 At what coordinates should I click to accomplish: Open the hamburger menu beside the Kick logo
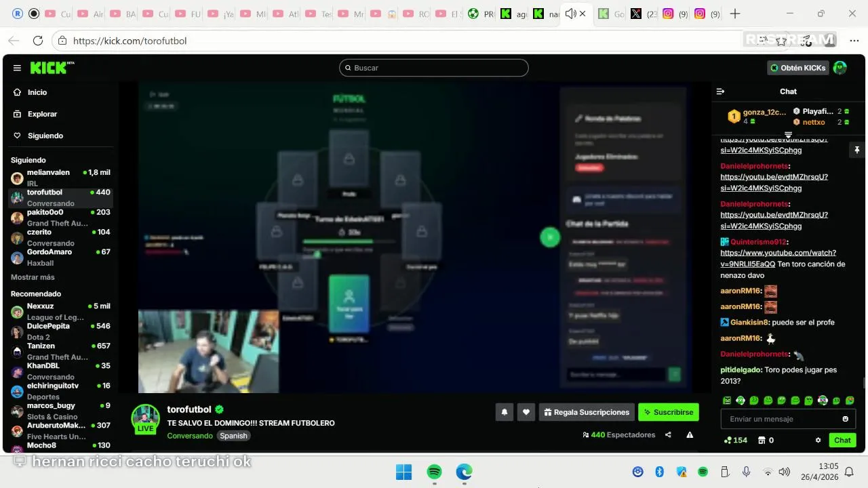[17, 68]
